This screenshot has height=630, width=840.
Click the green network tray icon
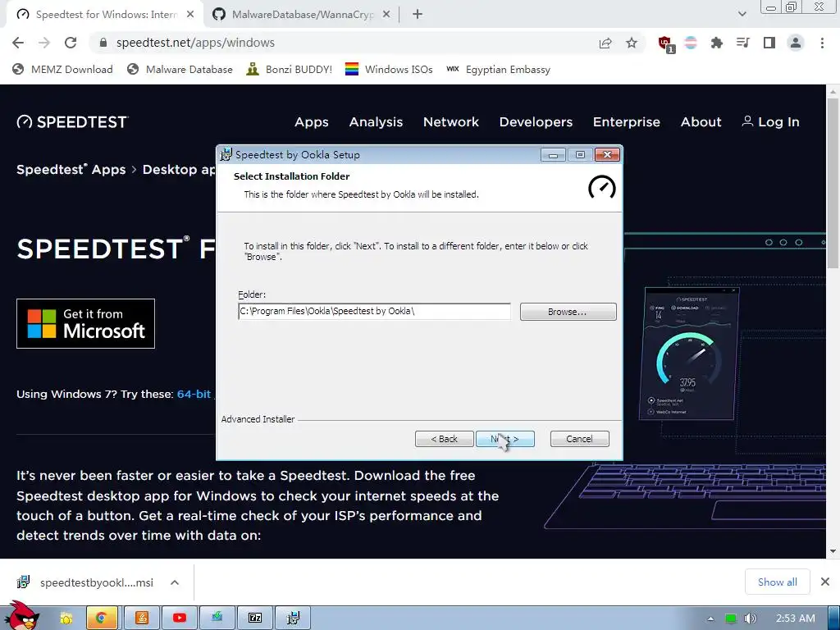tap(730, 619)
